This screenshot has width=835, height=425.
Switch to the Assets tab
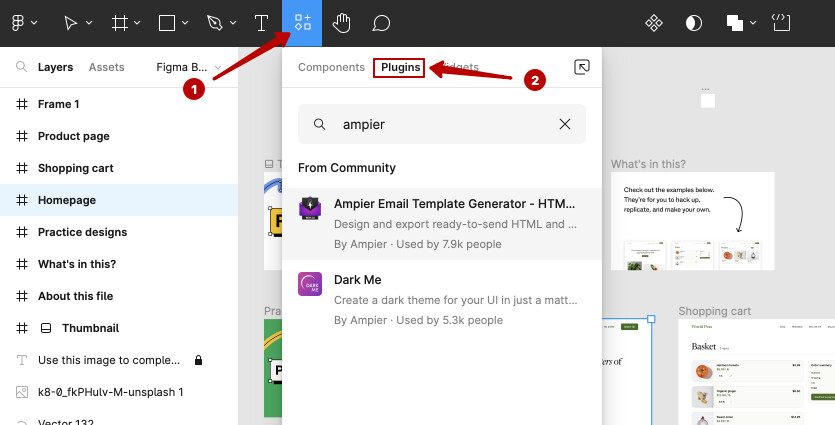(107, 67)
